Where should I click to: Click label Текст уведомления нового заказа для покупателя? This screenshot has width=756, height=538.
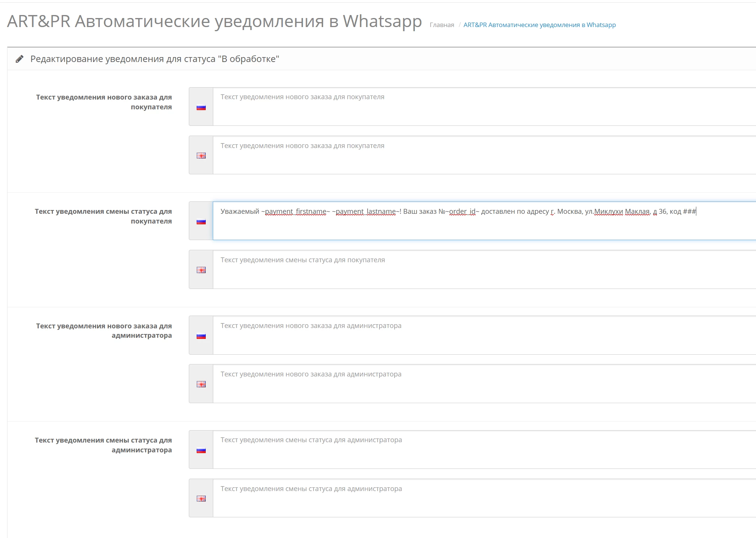coord(104,102)
